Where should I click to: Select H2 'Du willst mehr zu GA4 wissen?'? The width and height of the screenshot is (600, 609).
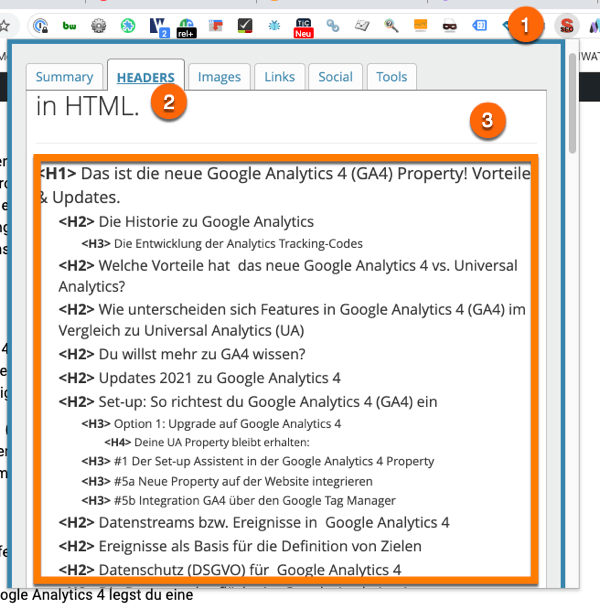[182, 354]
